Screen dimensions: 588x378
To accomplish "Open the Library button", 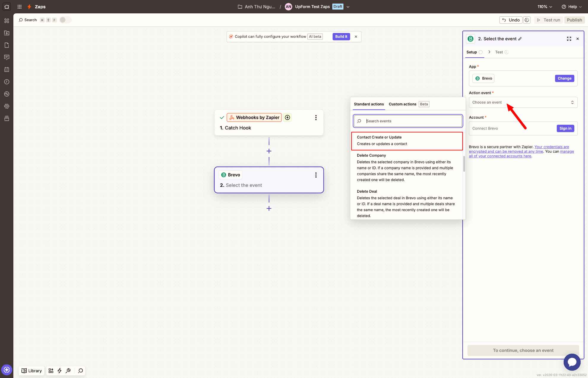I will click(31, 371).
